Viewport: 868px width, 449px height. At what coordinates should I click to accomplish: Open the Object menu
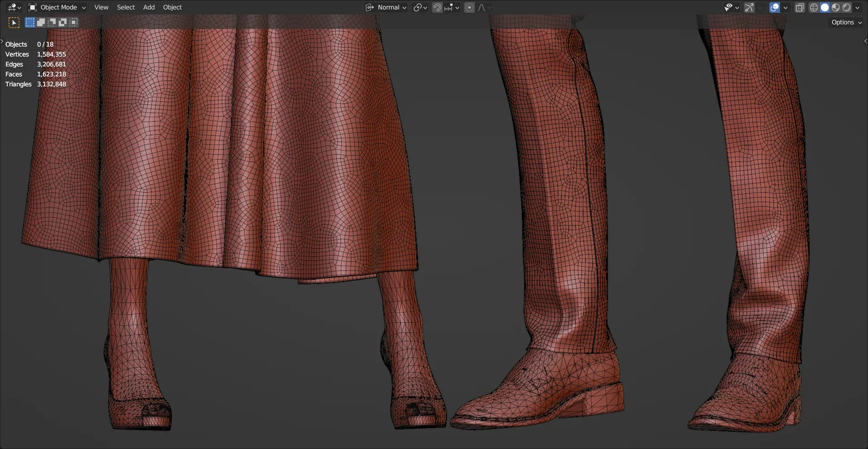click(x=172, y=7)
